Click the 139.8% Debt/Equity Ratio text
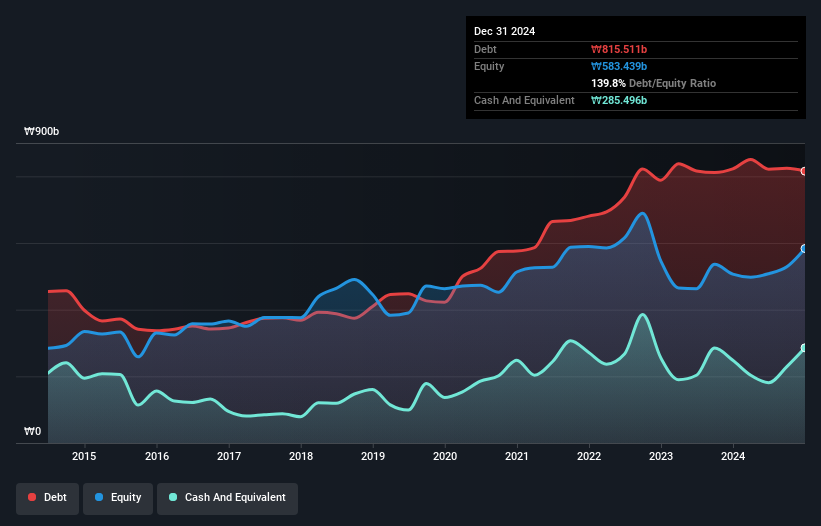 click(x=653, y=83)
